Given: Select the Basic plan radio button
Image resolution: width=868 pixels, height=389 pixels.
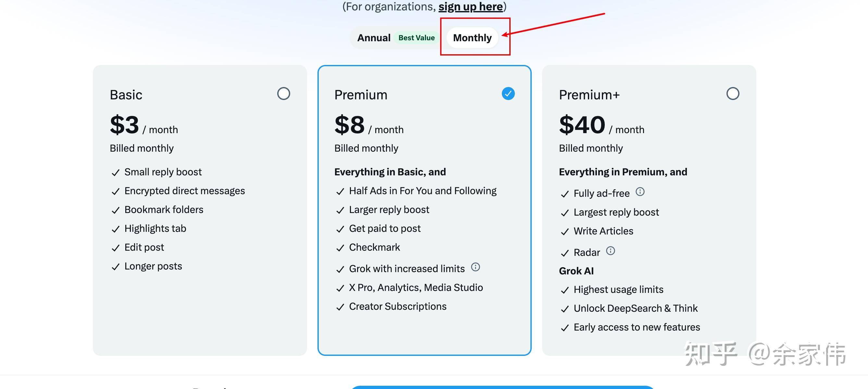Looking at the screenshot, I should 283,94.
